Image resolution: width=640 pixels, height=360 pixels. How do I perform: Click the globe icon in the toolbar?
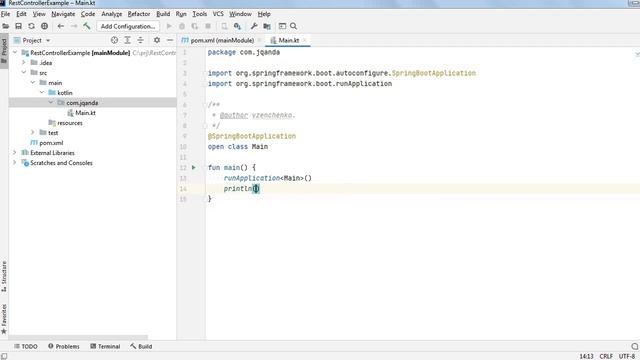pyautogui.click(x=44, y=26)
